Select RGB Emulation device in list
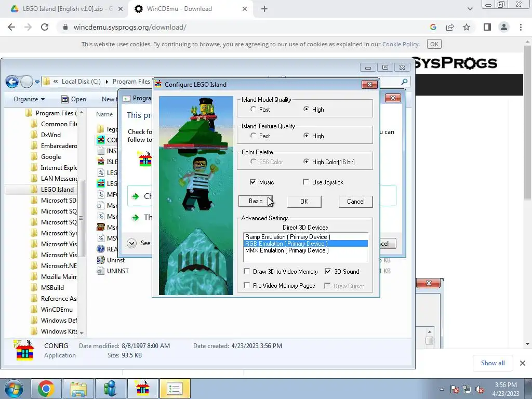 pos(305,244)
